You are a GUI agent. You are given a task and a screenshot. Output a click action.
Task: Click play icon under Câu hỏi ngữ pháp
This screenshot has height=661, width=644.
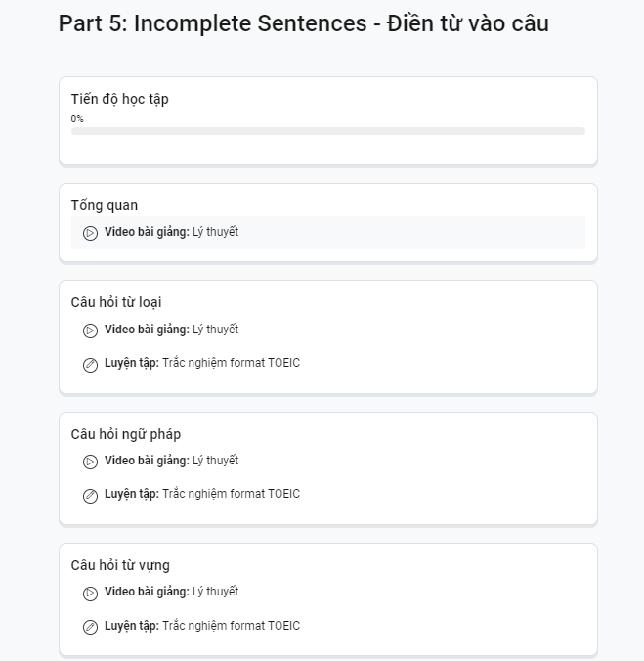pos(90,462)
